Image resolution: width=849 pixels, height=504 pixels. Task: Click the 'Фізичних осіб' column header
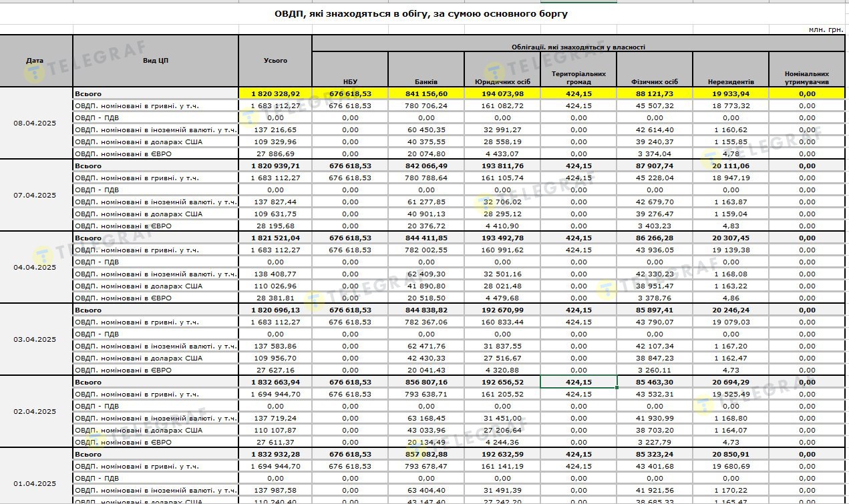(x=655, y=69)
